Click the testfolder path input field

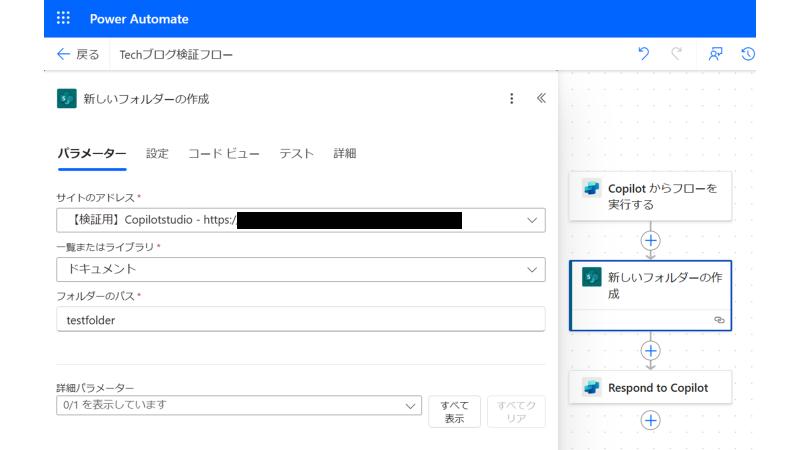point(301,319)
